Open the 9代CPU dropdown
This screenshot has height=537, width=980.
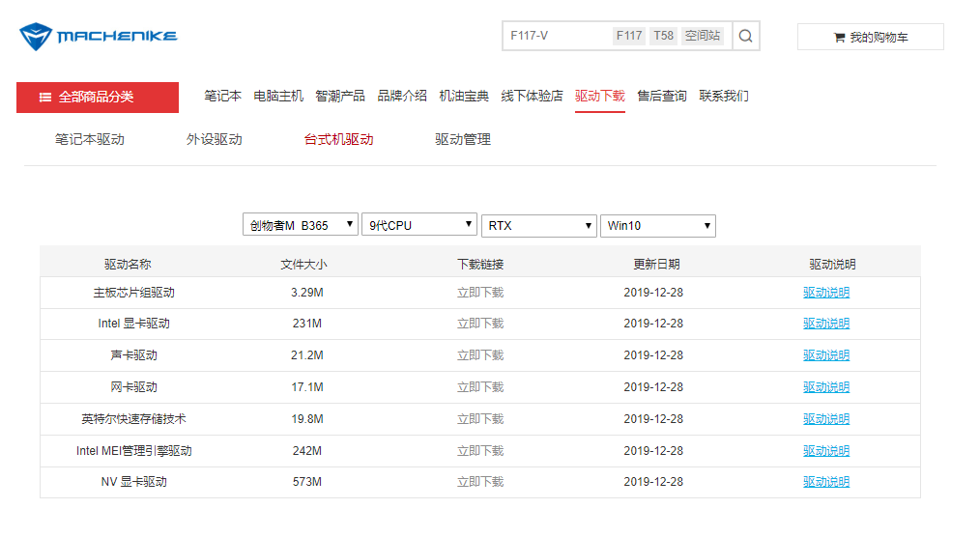point(419,225)
